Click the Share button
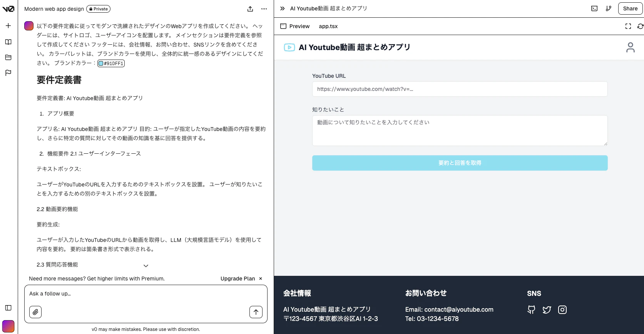The width and height of the screenshot is (644, 334). [x=630, y=8]
